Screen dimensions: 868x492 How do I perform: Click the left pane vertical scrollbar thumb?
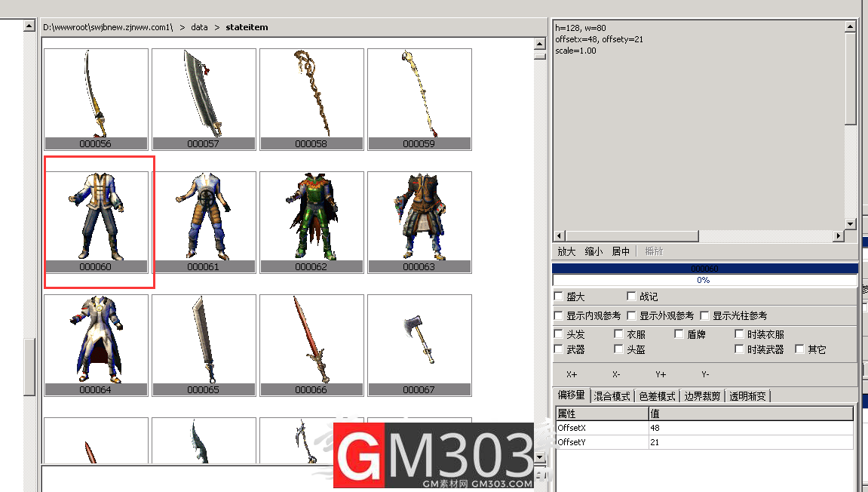pyautogui.click(x=29, y=366)
